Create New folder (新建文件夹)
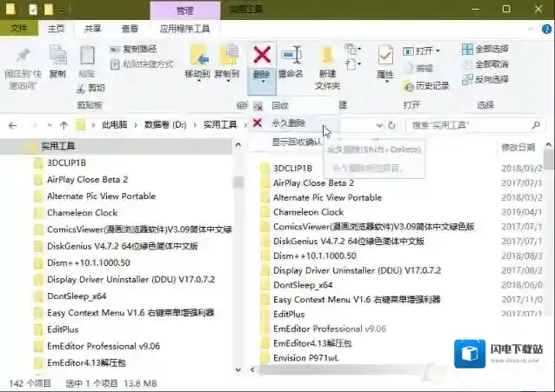 coord(327,67)
